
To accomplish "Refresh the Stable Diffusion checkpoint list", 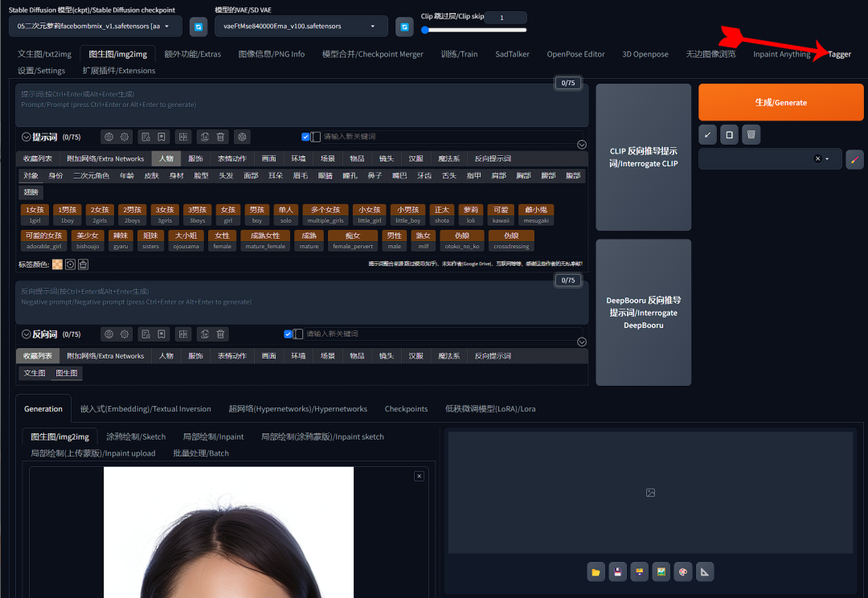I will [x=199, y=27].
